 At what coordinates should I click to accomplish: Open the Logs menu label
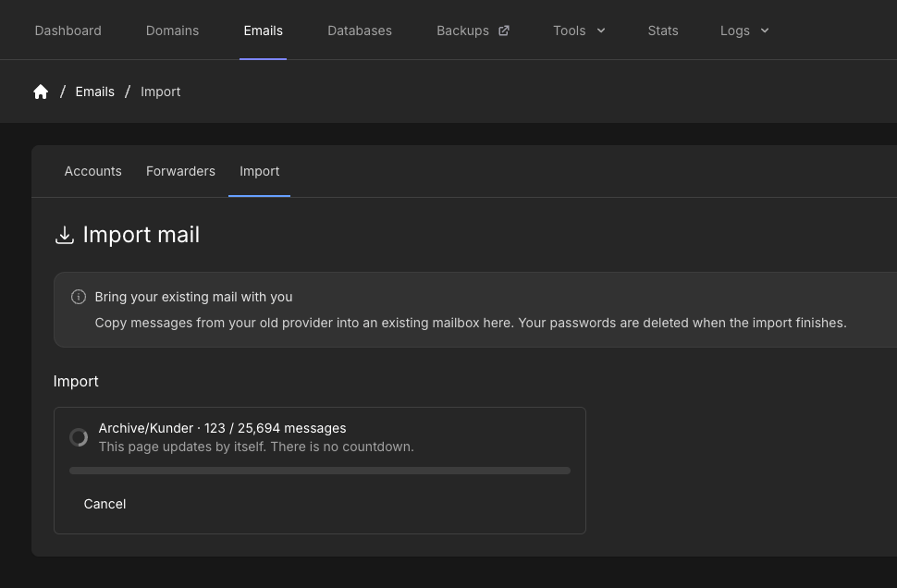(735, 31)
